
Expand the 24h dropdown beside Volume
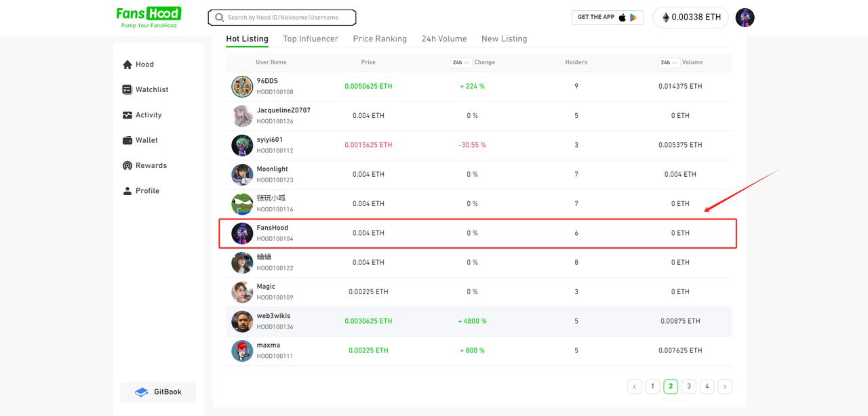point(669,62)
